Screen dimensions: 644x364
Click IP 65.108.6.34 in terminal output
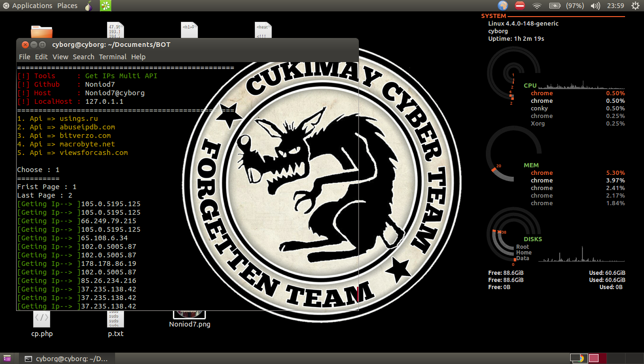click(105, 238)
